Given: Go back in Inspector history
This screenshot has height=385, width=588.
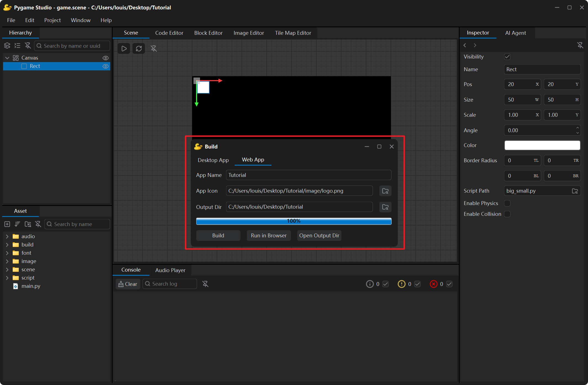Looking at the screenshot, I should 465,45.
